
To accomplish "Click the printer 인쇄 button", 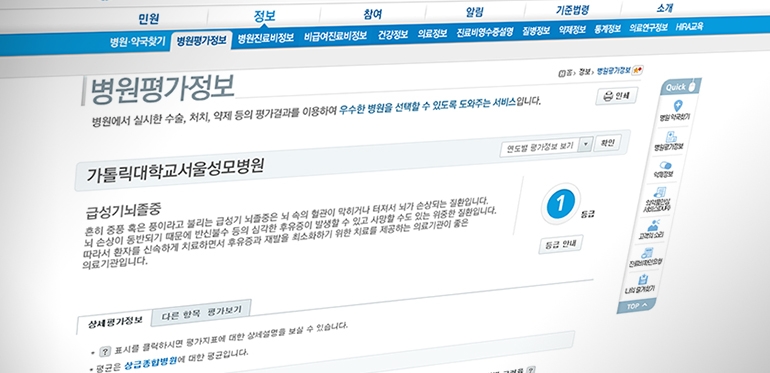I will point(617,96).
